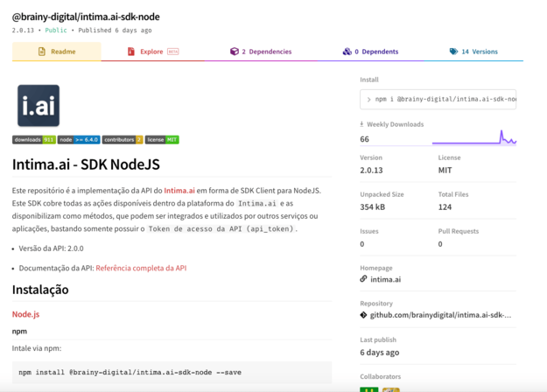Click the weekly downloads sparkline chart
Viewport: 547px width, 392px height.
474,137
